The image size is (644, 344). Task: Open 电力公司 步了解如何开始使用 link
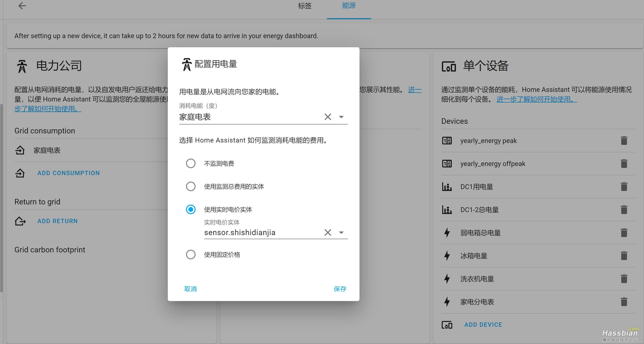[48, 109]
